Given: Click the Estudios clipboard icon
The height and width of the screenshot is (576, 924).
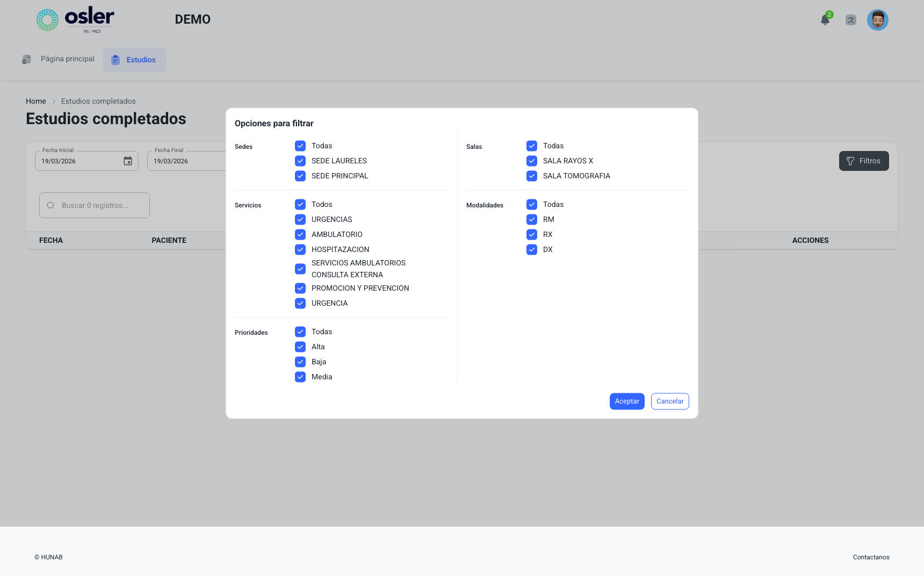Looking at the screenshot, I should tap(115, 60).
